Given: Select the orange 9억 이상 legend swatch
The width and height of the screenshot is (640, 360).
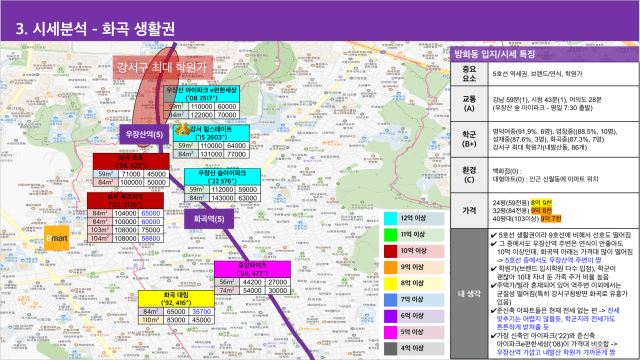Looking at the screenshot, I should [x=391, y=267].
